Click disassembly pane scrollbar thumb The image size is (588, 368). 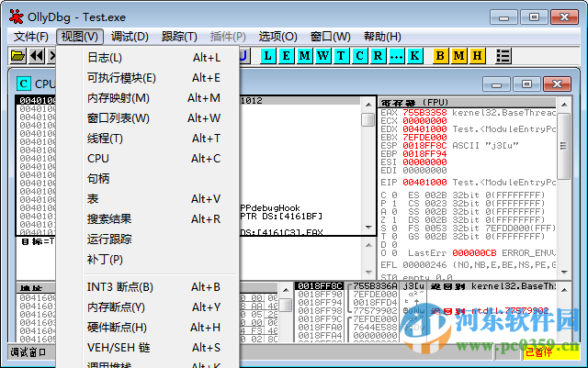pyautogui.click(x=368, y=120)
